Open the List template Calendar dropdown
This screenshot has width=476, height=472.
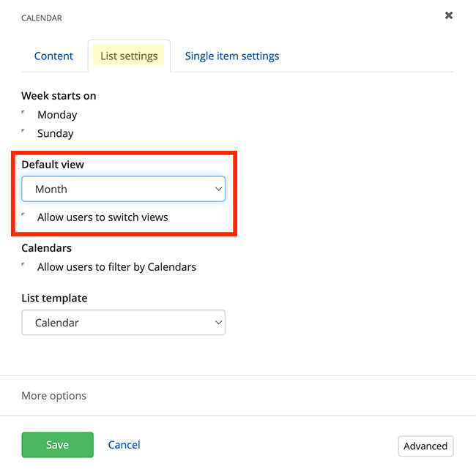[x=123, y=323]
